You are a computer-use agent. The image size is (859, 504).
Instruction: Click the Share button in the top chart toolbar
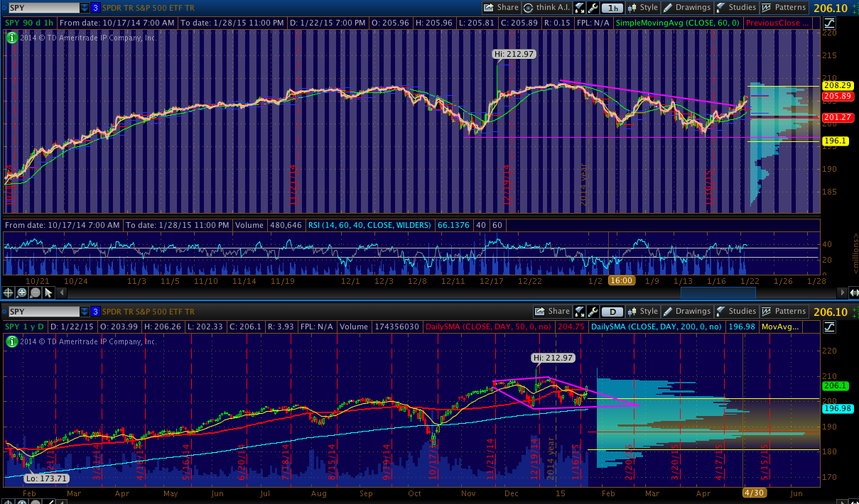[501, 8]
